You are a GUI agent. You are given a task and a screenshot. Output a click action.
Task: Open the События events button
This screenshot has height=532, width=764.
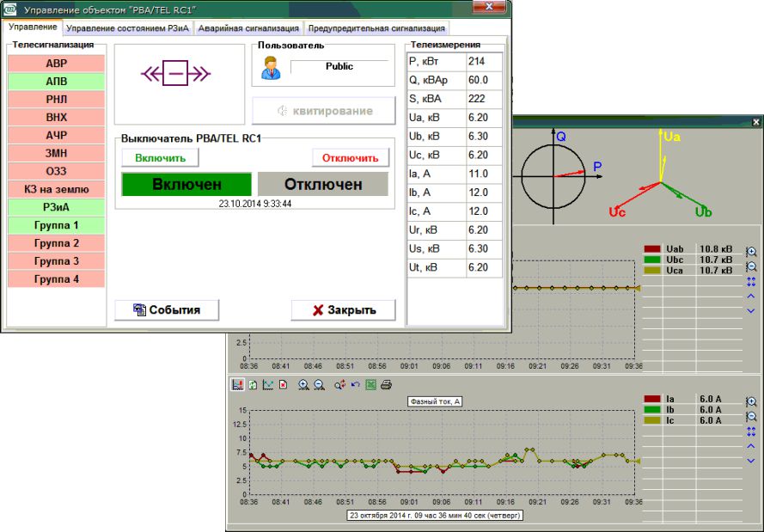click(x=167, y=310)
